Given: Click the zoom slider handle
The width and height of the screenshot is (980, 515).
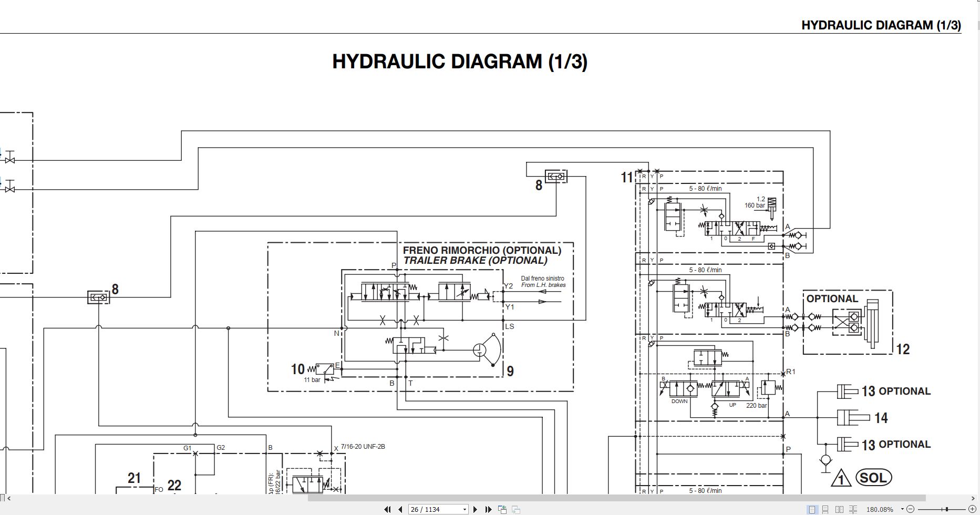Looking at the screenshot, I should (947, 509).
